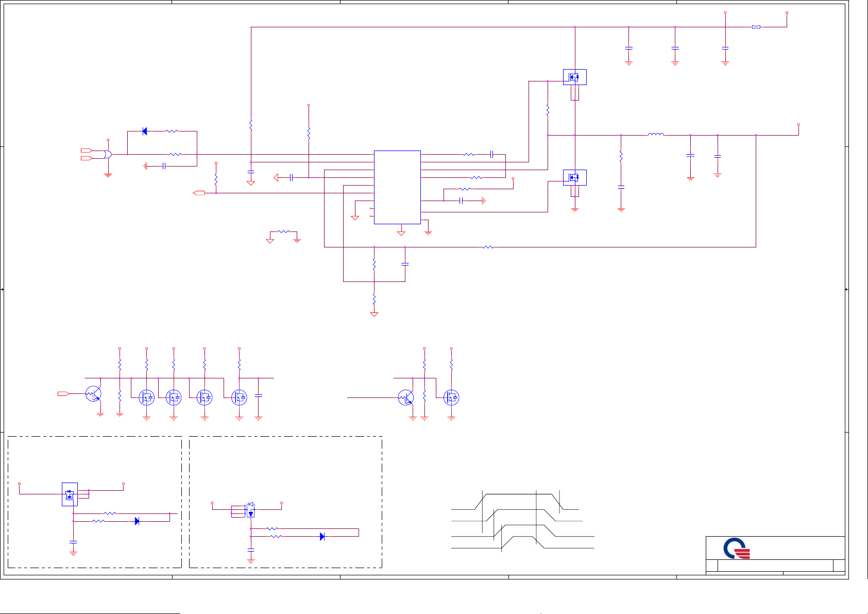
Task: Select the NPN transistor fed by input port
Action: click(x=94, y=394)
